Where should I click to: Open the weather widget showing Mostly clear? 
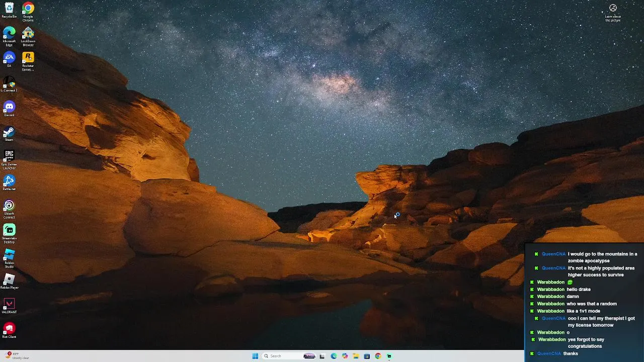[x=17, y=356]
